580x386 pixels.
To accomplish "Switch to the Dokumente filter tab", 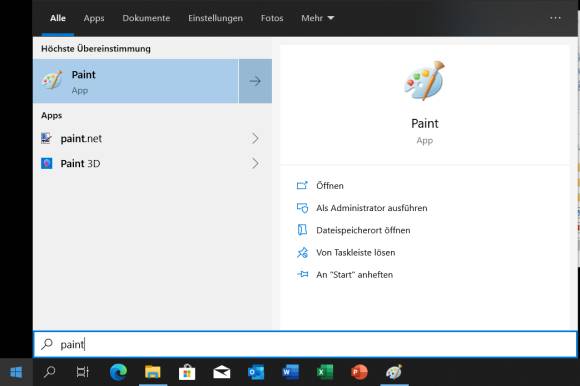I will point(146,18).
